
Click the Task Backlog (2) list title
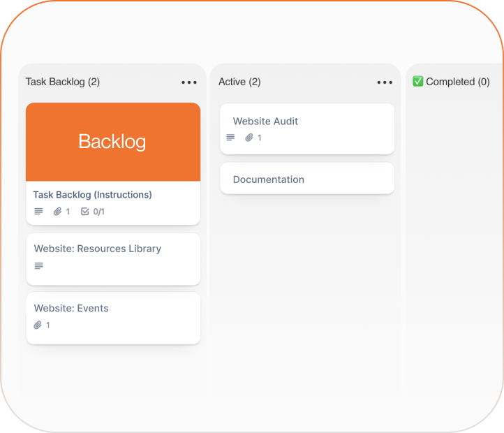(x=63, y=82)
